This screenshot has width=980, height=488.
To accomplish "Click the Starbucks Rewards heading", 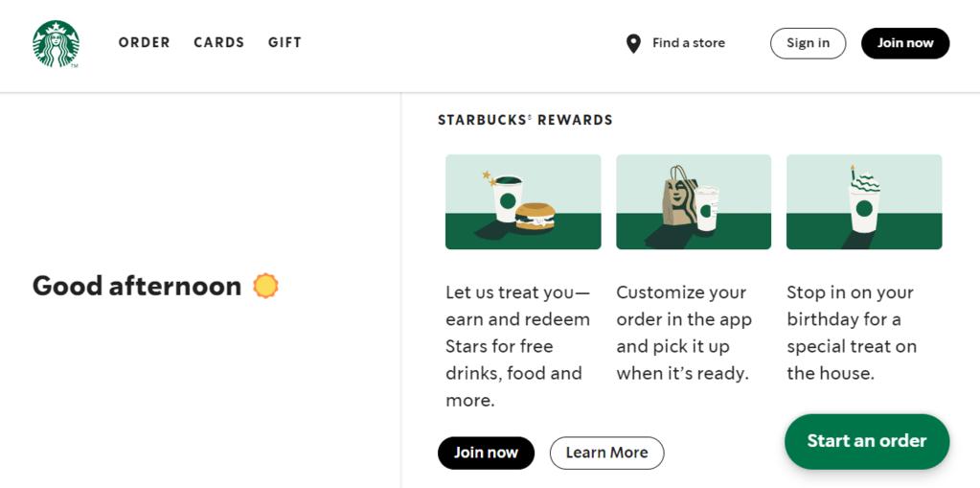I will coord(525,121).
